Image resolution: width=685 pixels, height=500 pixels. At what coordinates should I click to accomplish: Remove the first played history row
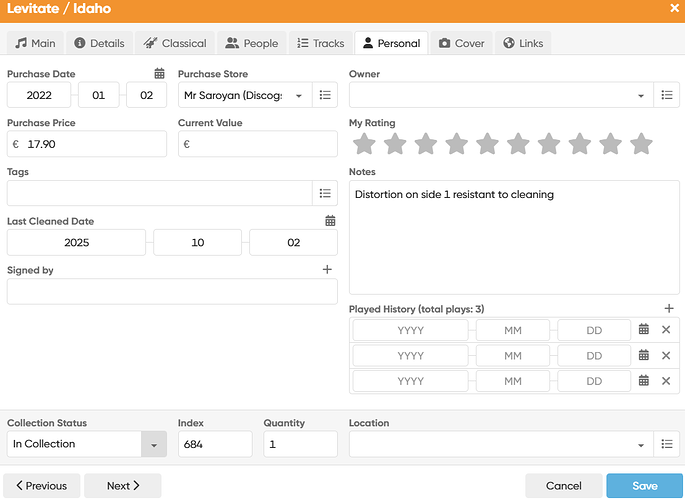pyautogui.click(x=667, y=329)
